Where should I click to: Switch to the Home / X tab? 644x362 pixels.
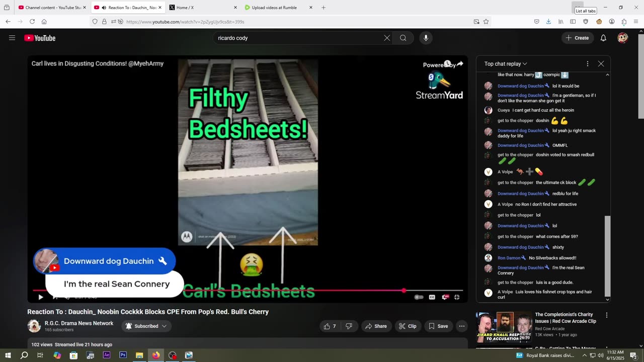(x=202, y=8)
